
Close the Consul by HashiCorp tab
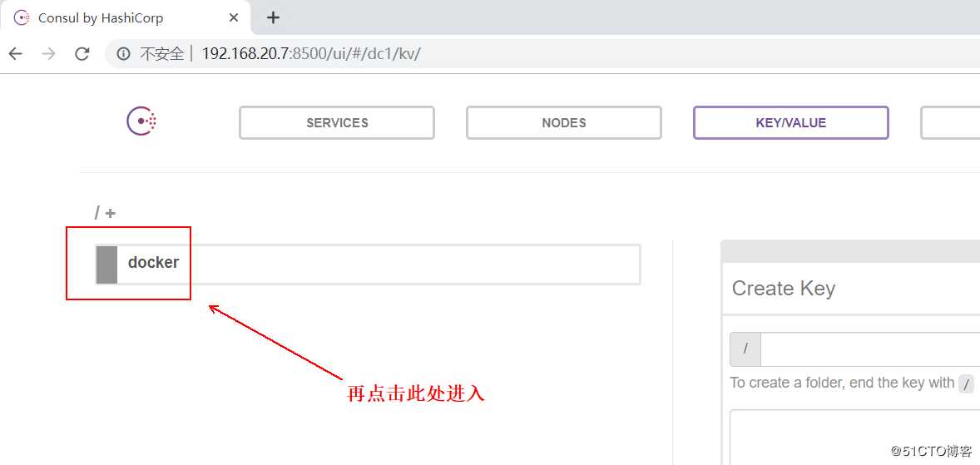click(234, 17)
